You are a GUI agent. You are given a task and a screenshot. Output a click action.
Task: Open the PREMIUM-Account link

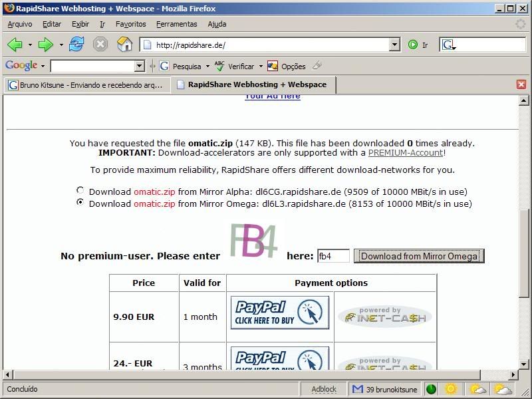coord(406,153)
